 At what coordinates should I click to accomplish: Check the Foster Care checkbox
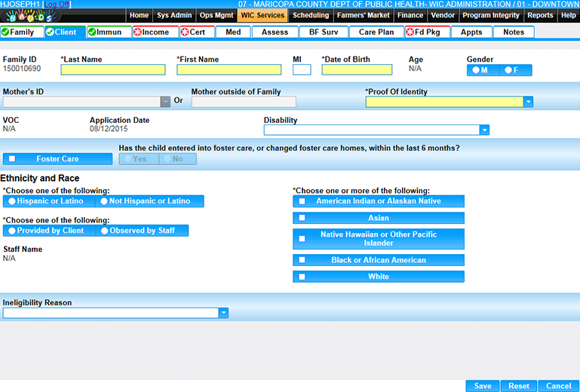[x=11, y=159]
